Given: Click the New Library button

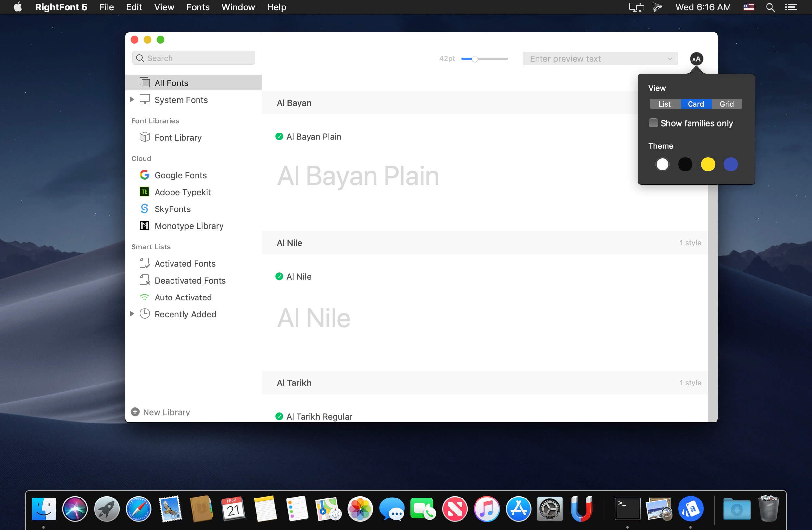Looking at the screenshot, I should coord(160,412).
